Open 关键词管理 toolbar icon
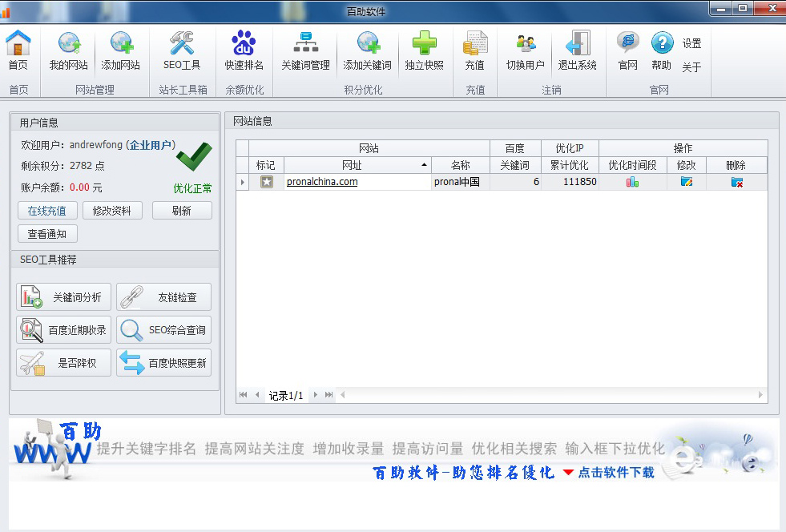786x532 pixels. pos(306,50)
